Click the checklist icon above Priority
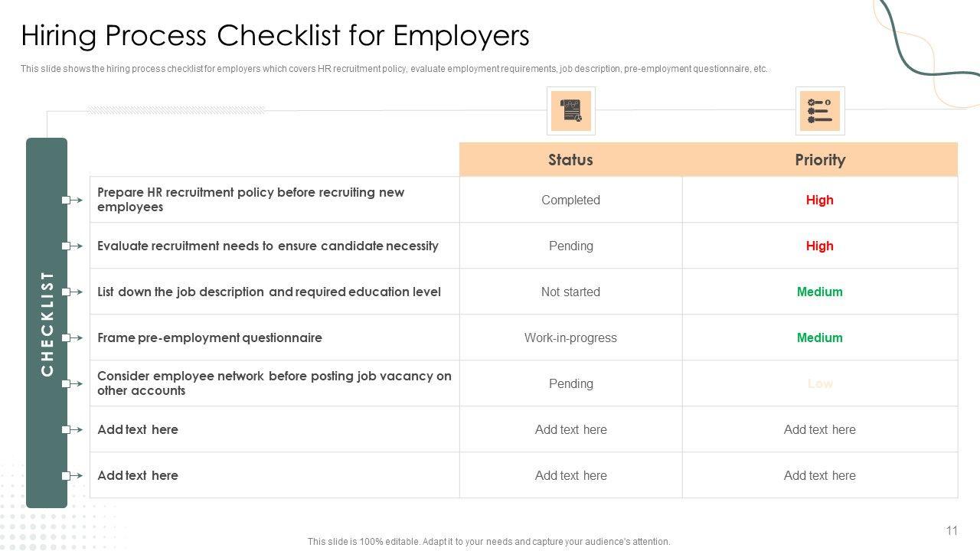This screenshot has width=980, height=551. pos(819,111)
